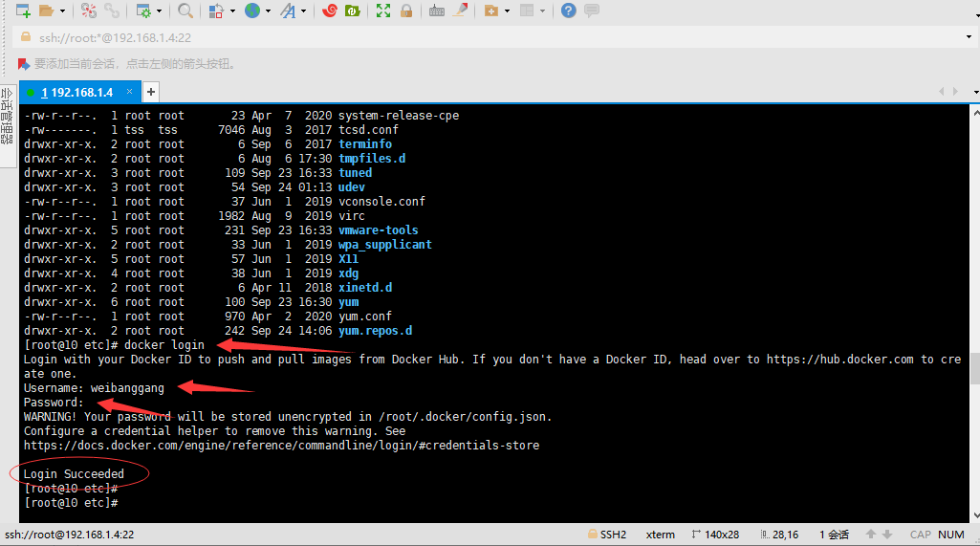Image resolution: width=980 pixels, height=546 pixels.
Task: Open the session folder icon
Action: point(46,11)
